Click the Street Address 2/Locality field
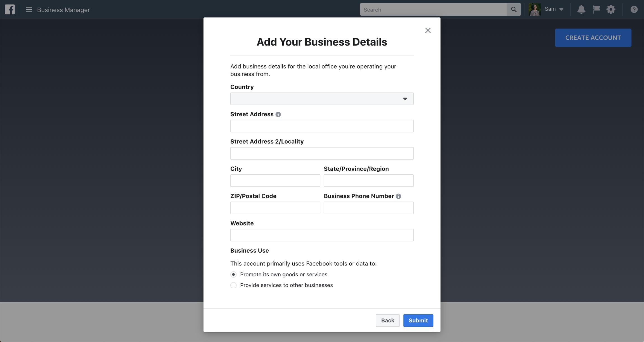This screenshot has width=644, height=342. [x=322, y=153]
